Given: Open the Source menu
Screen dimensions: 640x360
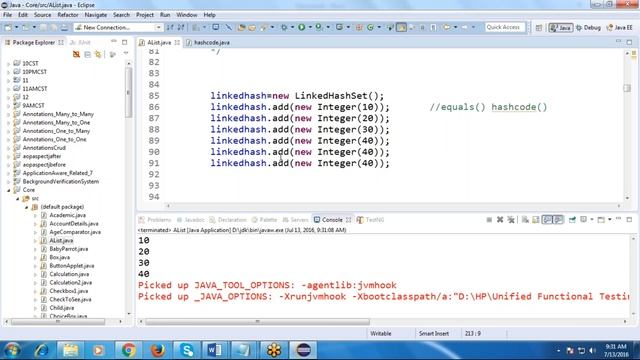Looking at the screenshot, I should pos(42,15).
